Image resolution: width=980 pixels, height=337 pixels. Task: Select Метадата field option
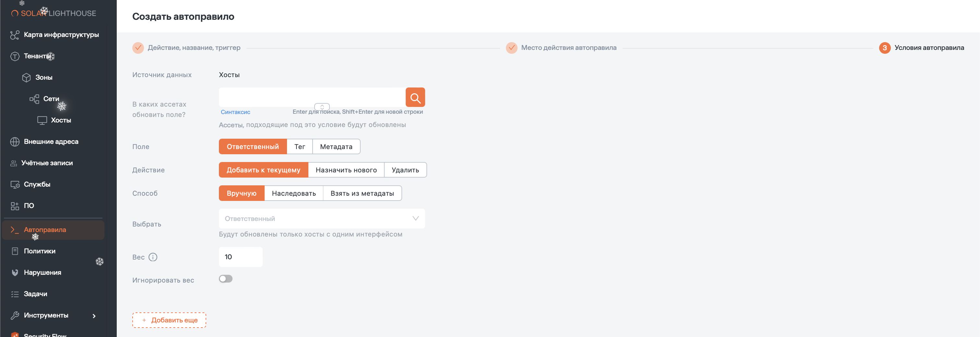point(336,147)
